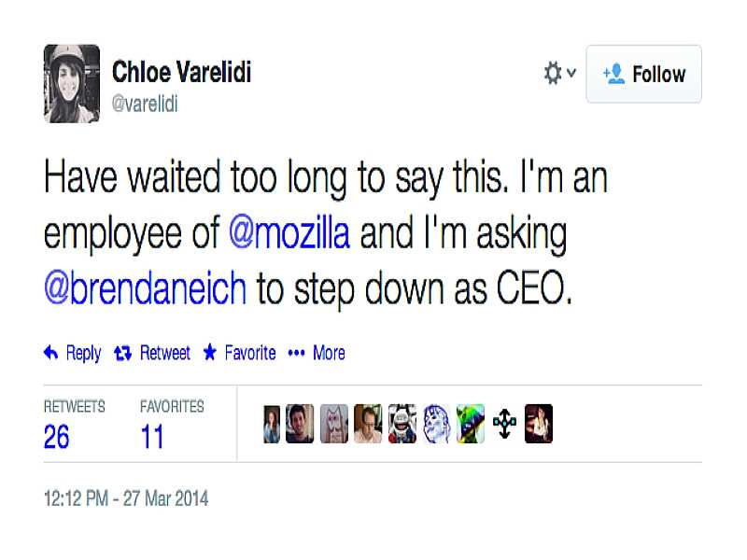
Task: View the 26 retweets list
Action: (57, 436)
